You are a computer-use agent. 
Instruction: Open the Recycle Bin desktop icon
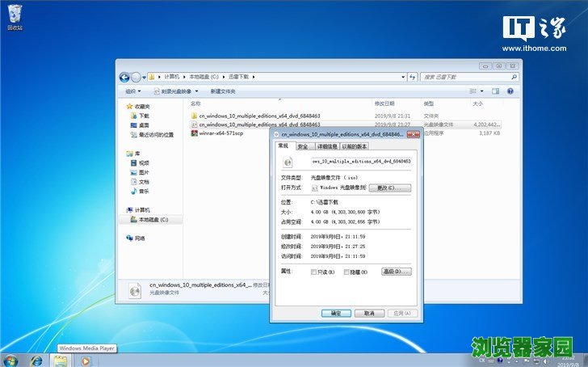15,15
